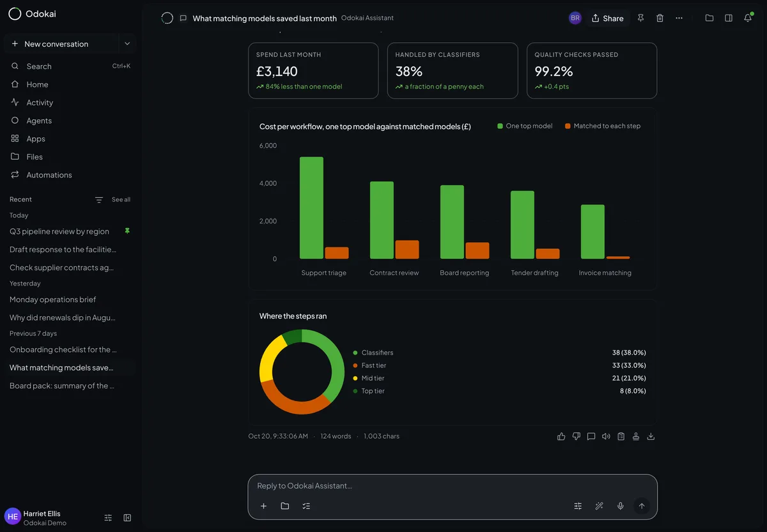Open Agents in the sidebar

pyautogui.click(x=70, y=121)
